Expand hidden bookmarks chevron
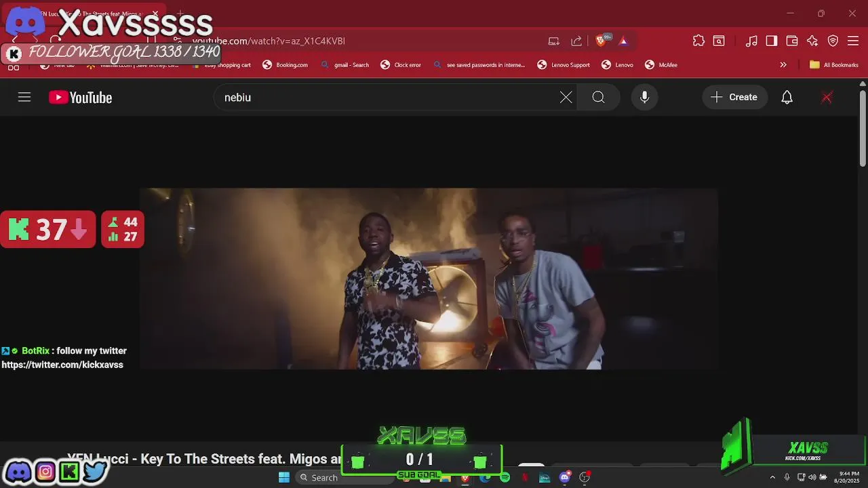Viewport: 868px width, 488px height. 783,65
